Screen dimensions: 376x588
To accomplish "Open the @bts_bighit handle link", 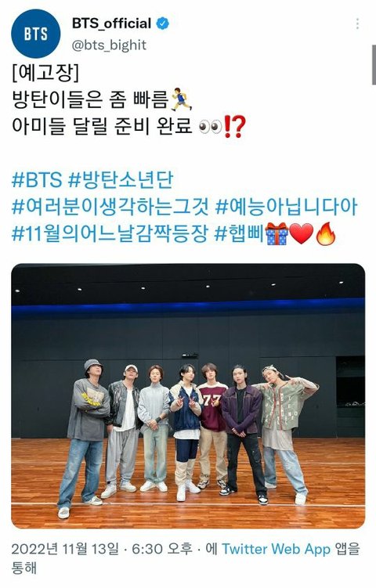I will (x=109, y=45).
